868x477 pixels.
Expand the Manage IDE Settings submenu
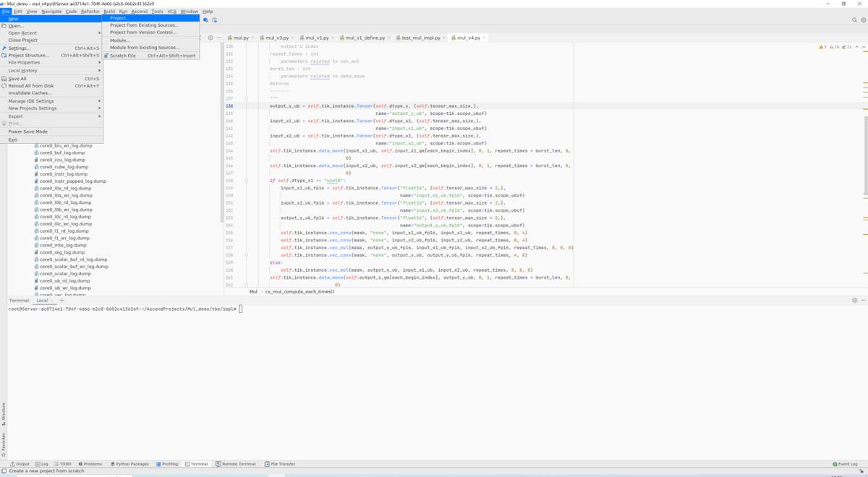[31, 101]
